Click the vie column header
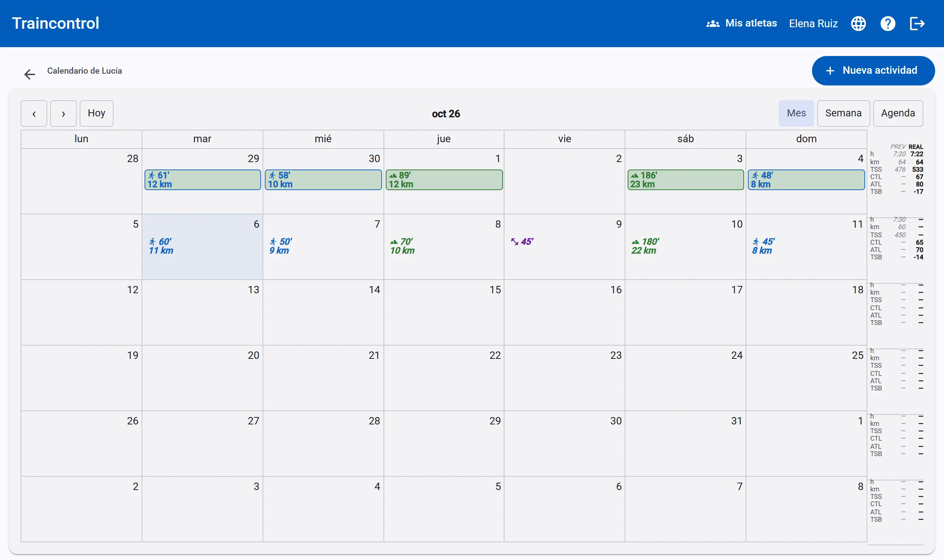Image resolution: width=944 pixels, height=560 pixels. point(565,139)
